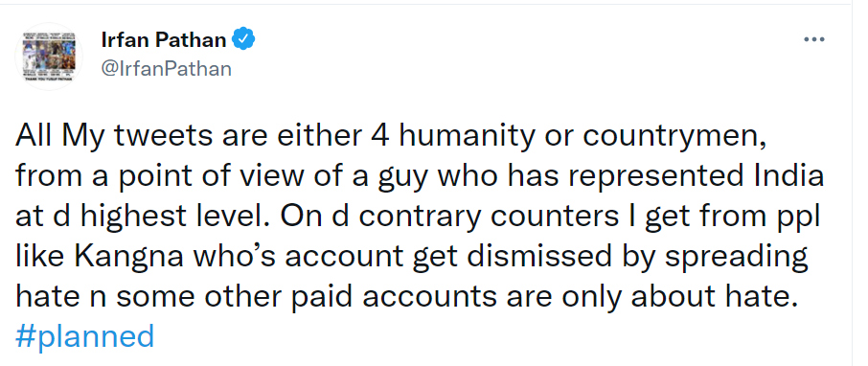
Task: Click the Irfan Pathan display name
Action: (164, 40)
